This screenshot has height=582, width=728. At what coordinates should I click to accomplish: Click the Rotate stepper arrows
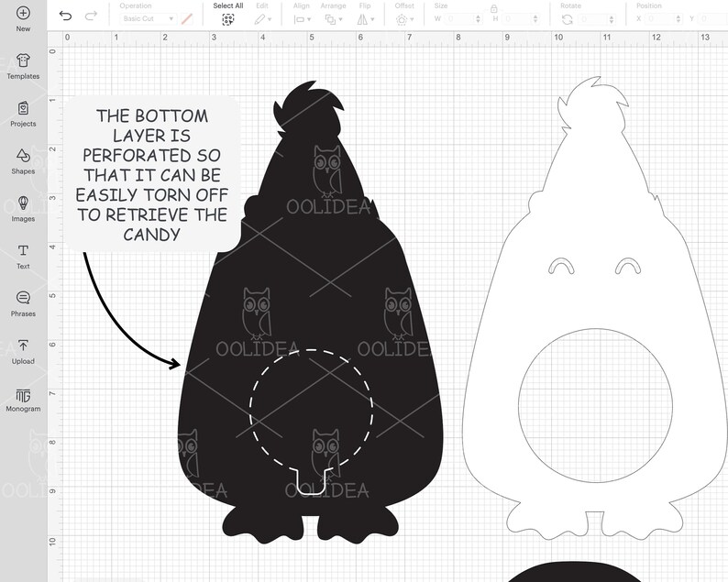coord(612,19)
